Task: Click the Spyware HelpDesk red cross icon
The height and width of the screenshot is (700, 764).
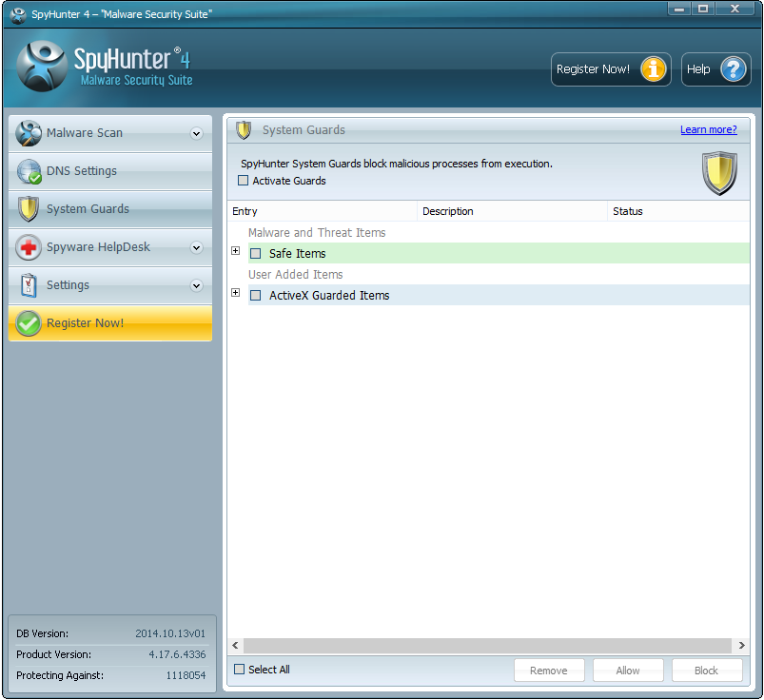Action: (29, 247)
